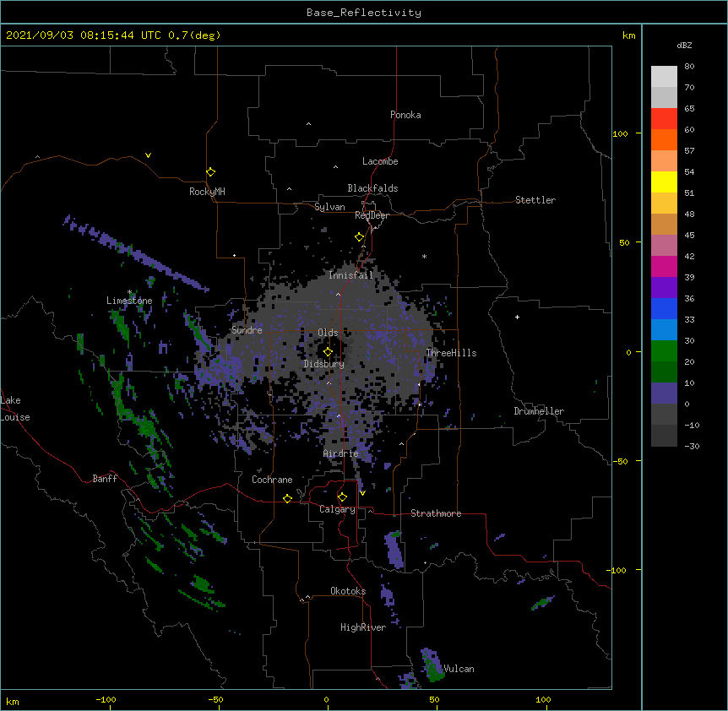
Task: Click the slate purple 0-10 dBZ swatch
Action: (x=664, y=393)
